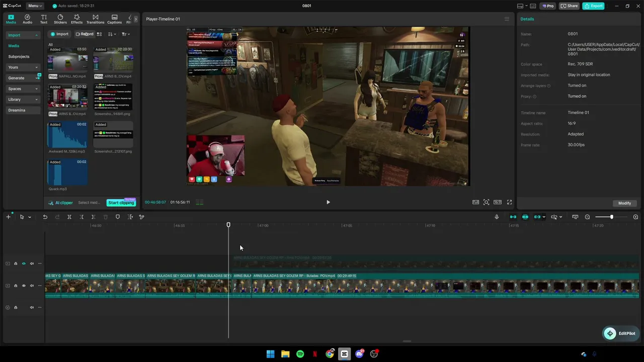
Task: Expand the Yours section
Action: (23, 67)
